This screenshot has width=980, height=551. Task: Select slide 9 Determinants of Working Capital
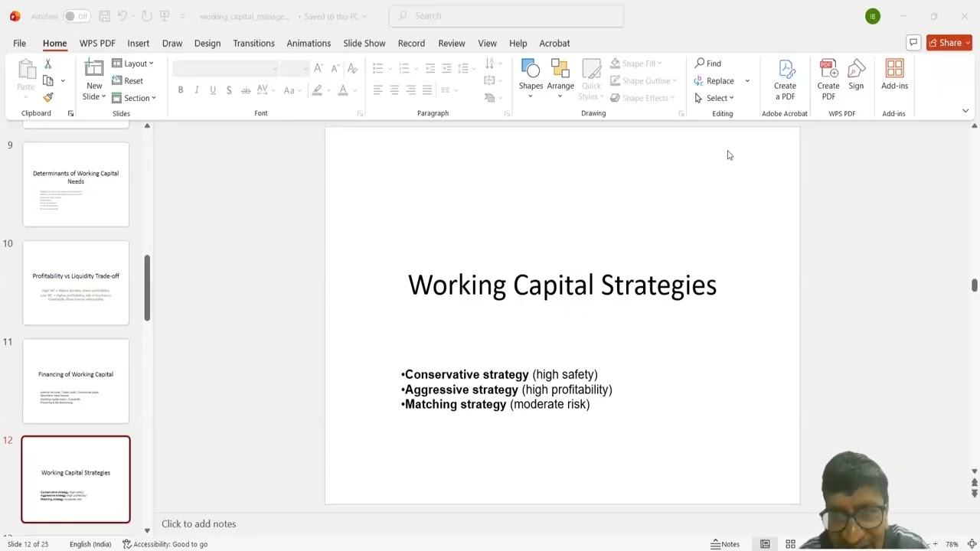tap(76, 184)
